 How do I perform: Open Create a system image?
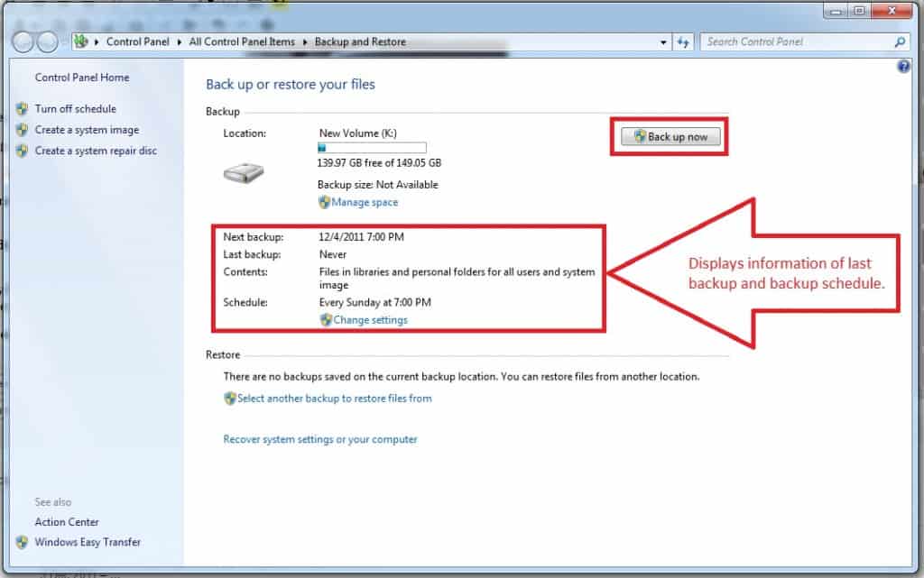pos(87,130)
